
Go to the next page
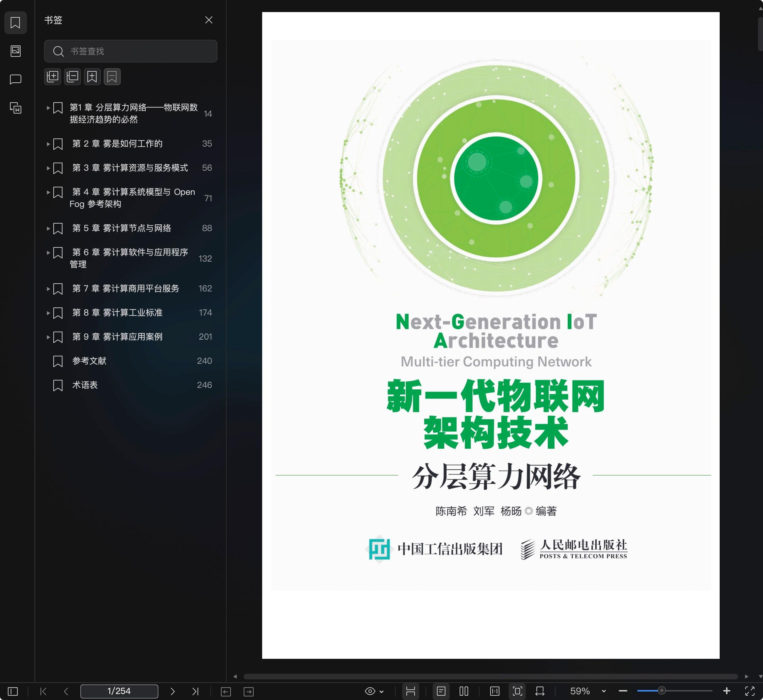point(173,691)
